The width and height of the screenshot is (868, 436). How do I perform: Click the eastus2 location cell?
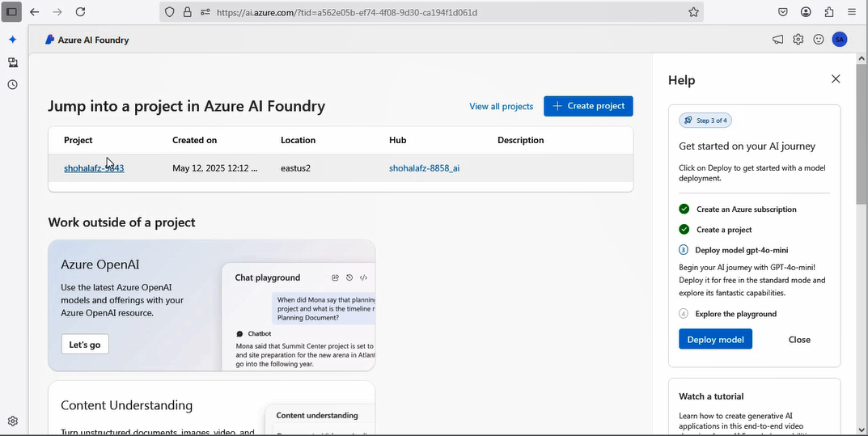(295, 167)
